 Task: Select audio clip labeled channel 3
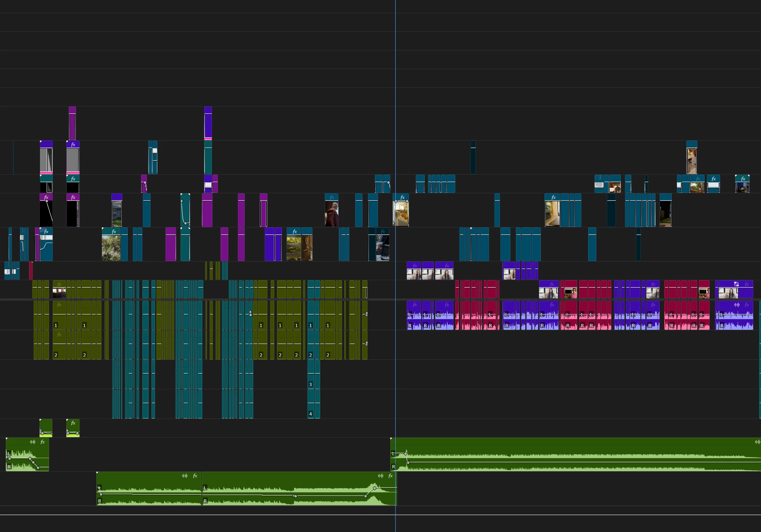pyautogui.click(x=310, y=374)
